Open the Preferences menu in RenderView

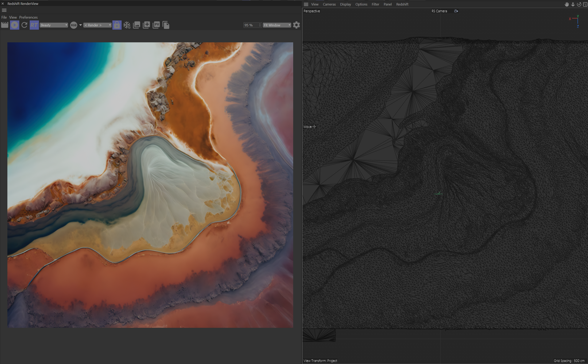tap(28, 17)
